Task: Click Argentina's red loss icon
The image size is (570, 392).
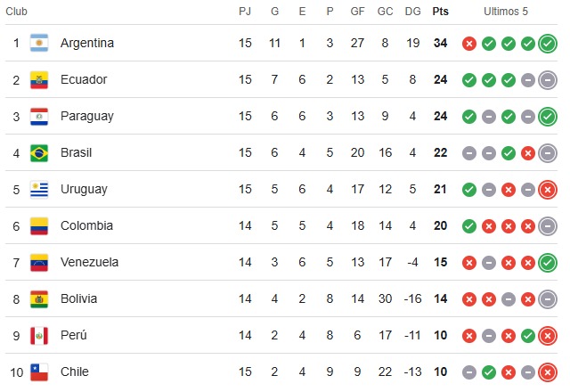Action: click(x=469, y=44)
